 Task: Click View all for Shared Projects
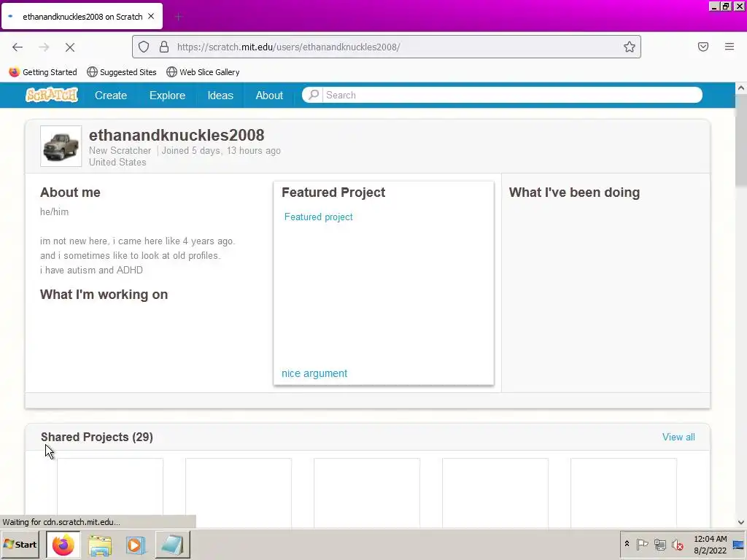click(678, 437)
